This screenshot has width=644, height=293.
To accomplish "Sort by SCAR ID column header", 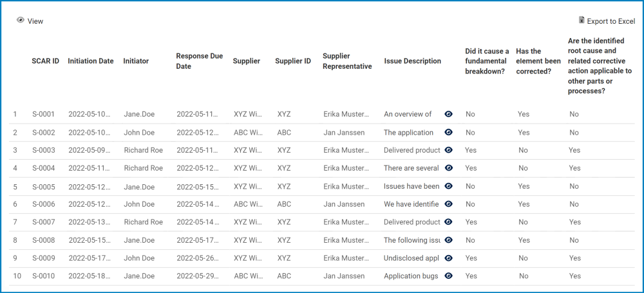I will click(x=46, y=61).
